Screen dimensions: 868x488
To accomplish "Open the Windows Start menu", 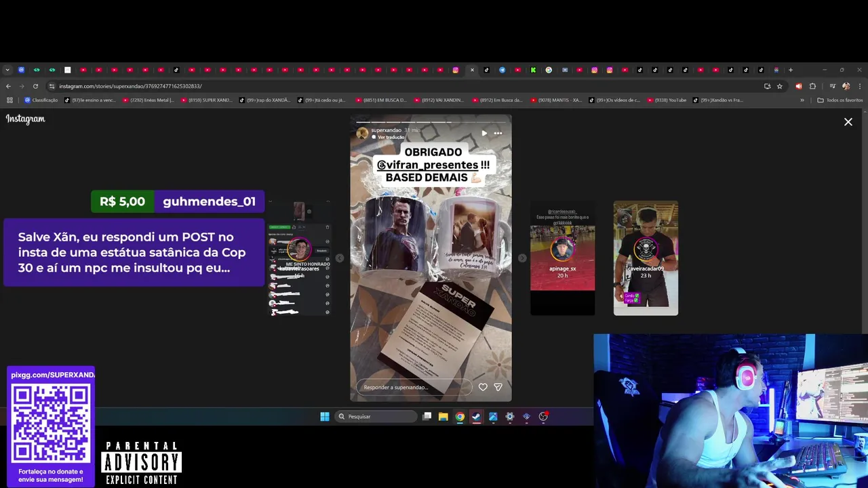I will (325, 416).
